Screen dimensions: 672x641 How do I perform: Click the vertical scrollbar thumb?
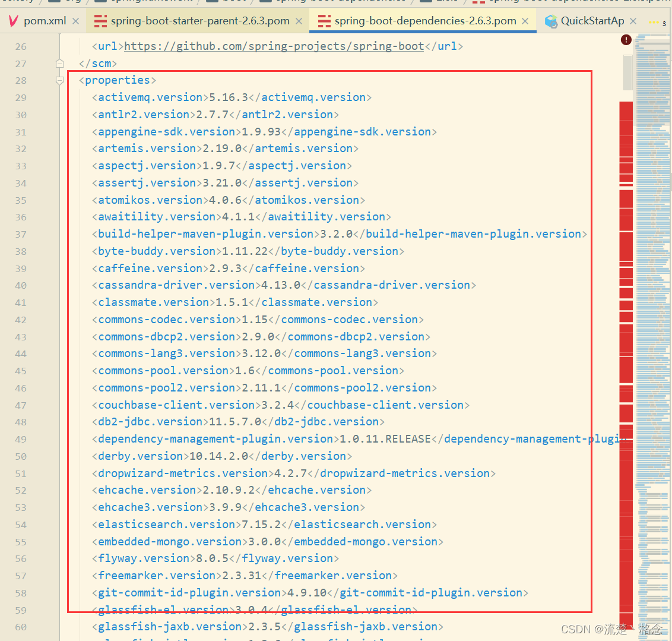tap(628, 72)
